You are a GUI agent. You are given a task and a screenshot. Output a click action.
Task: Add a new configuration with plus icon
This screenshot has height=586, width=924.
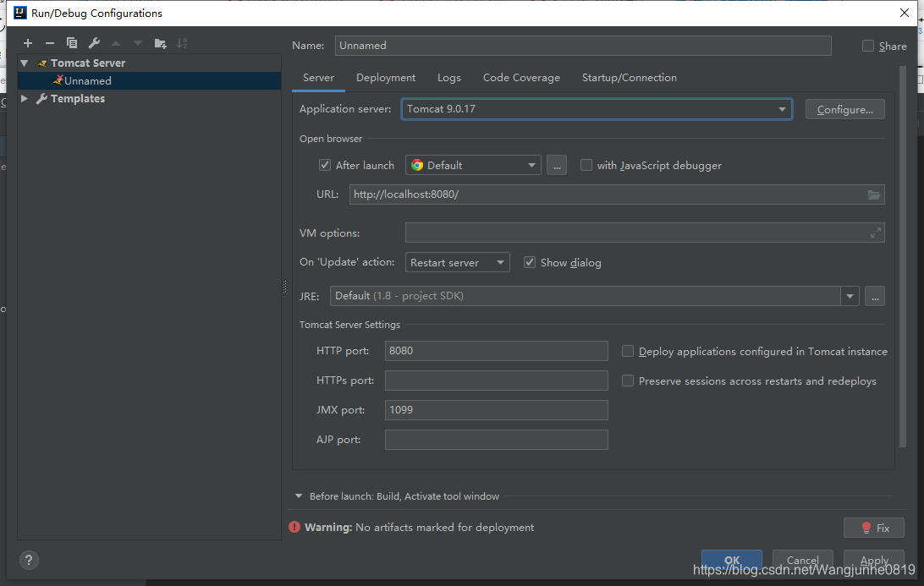(28, 43)
